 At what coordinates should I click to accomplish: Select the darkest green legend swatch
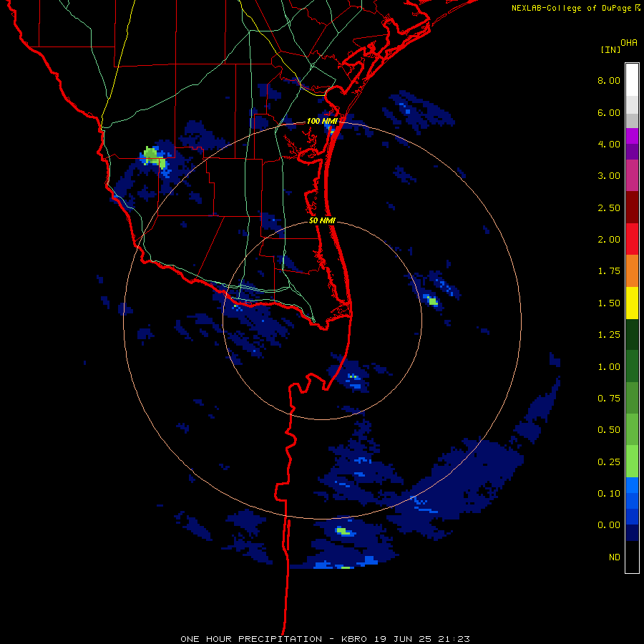tap(632, 334)
